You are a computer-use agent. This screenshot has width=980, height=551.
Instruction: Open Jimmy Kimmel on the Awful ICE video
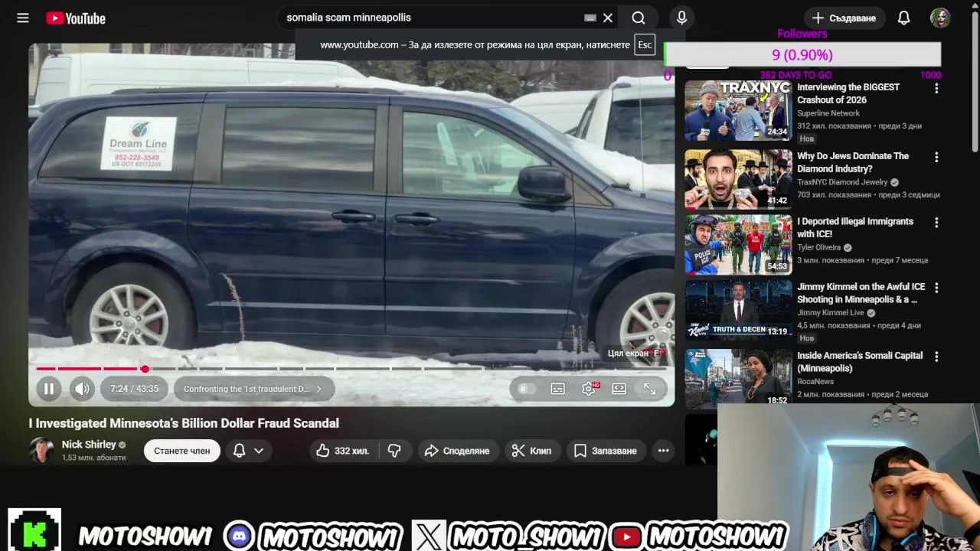[x=861, y=293]
